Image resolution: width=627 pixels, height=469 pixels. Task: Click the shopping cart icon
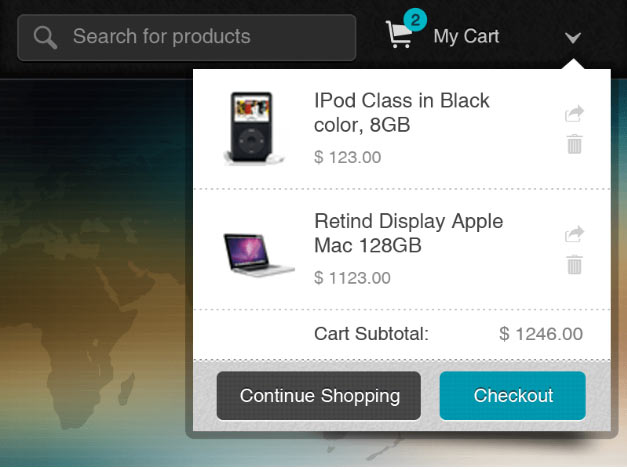[399, 36]
